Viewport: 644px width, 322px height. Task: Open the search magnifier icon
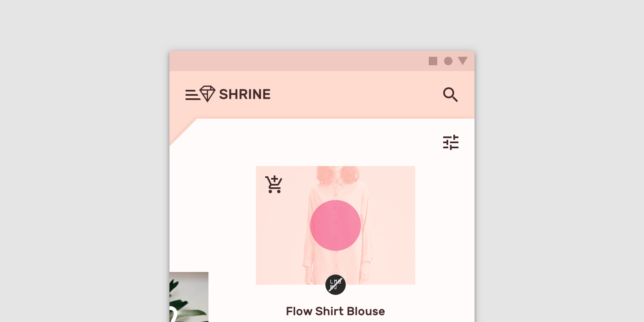click(x=450, y=94)
